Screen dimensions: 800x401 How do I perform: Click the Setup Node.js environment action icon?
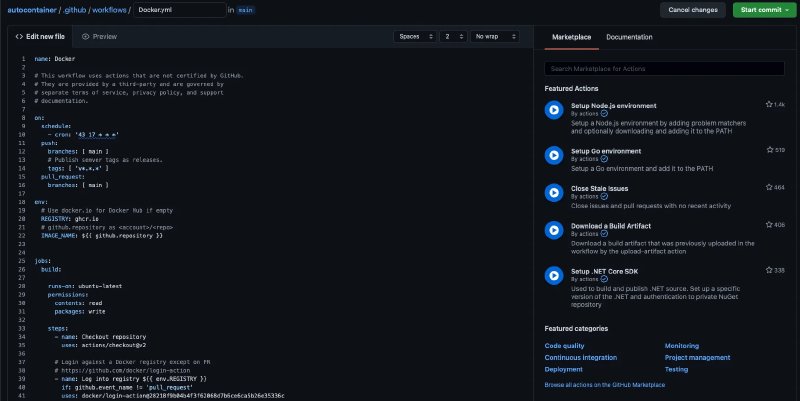click(554, 110)
